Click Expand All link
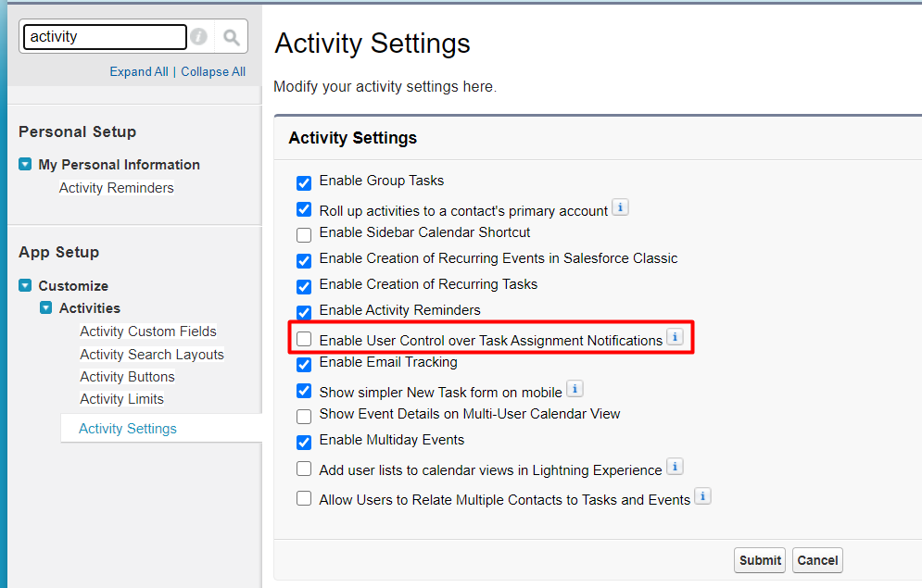The width and height of the screenshot is (922, 588). point(139,71)
